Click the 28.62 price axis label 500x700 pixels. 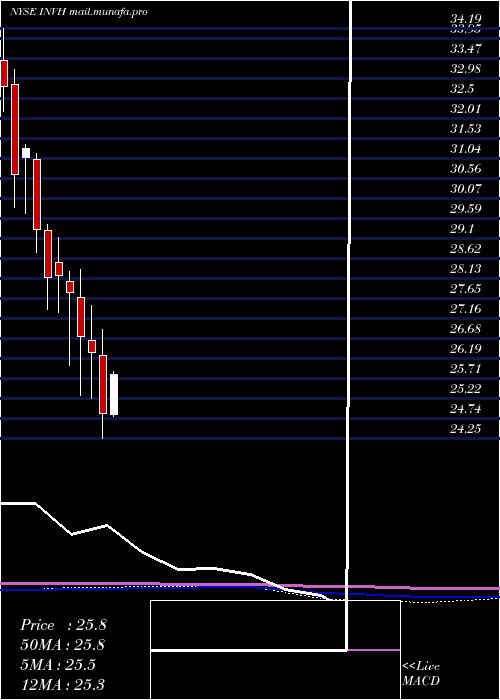pyautogui.click(x=466, y=249)
